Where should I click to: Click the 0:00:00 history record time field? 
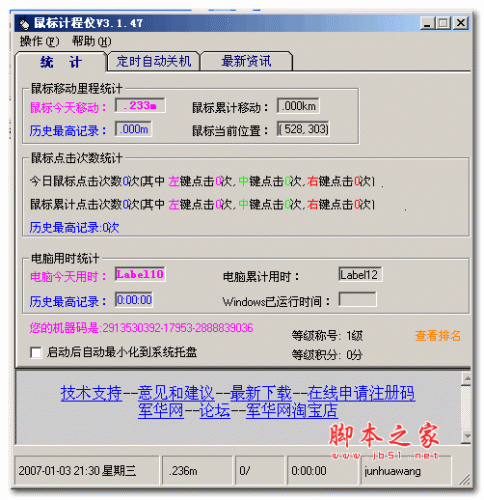pyautogui.click(x=134, y=300)
